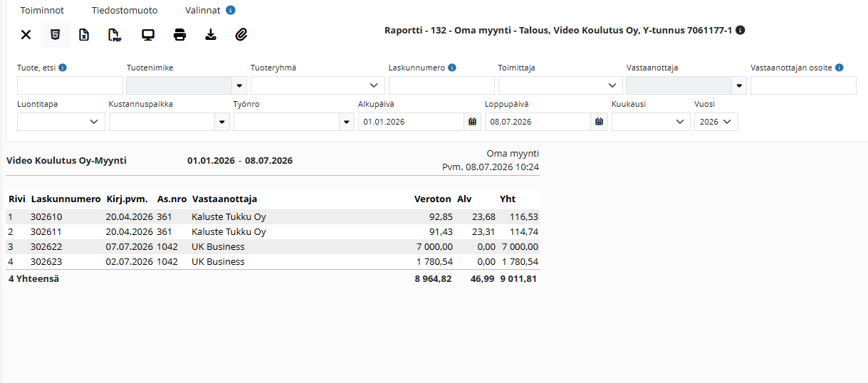868x383 pixels.
Task: Export the report as a PDF
Action: [x=115, y=35]
